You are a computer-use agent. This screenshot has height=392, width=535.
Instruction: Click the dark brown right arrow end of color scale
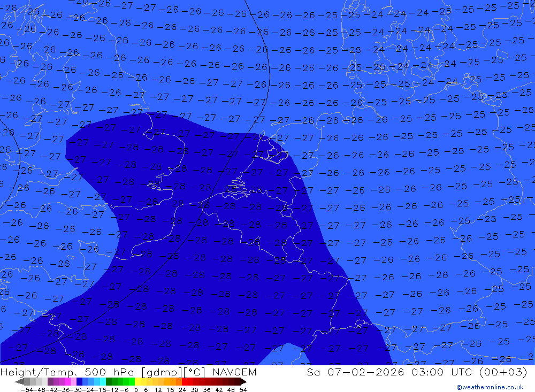(243, 381)
